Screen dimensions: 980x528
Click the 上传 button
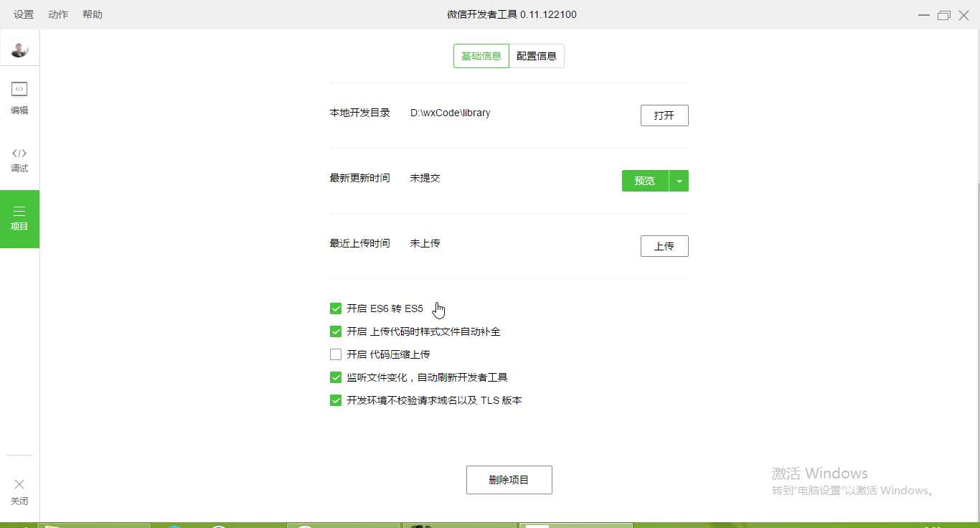click(x=664, y=246)
